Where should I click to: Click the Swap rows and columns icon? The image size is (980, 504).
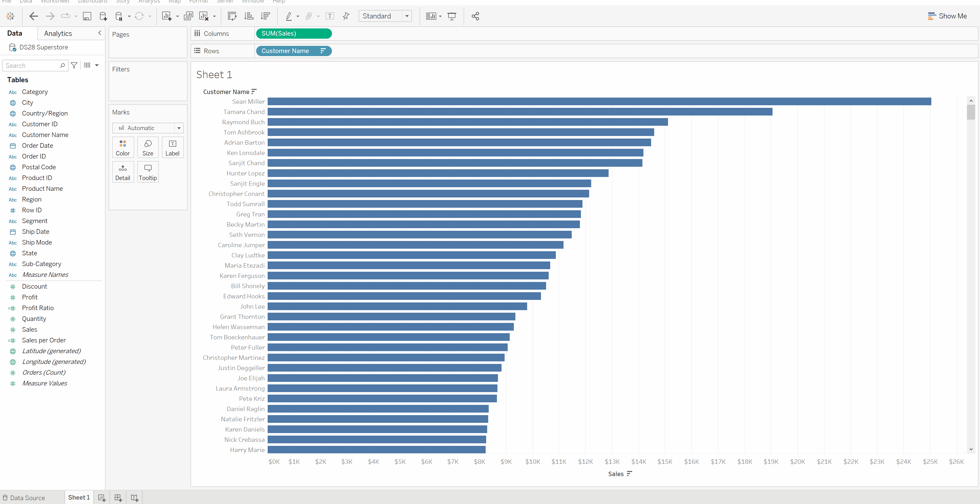(x=232, y=16)
